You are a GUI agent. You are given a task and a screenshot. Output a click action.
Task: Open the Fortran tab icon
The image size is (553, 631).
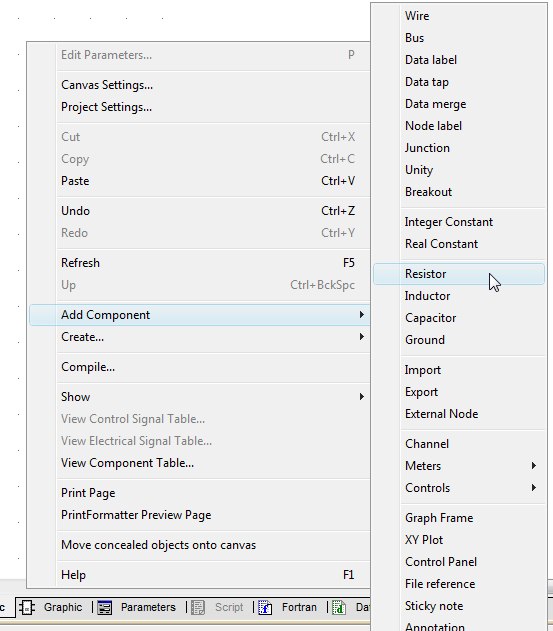(x=265, y=607)
